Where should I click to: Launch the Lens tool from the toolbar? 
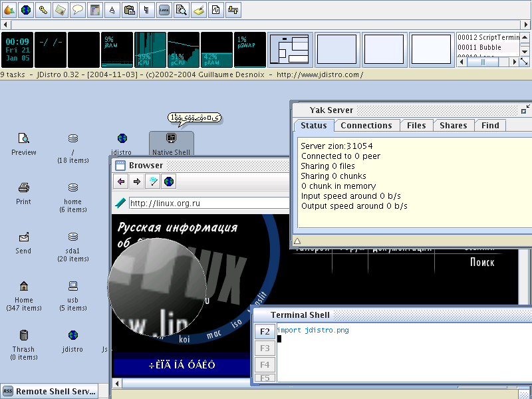(164, 10)
